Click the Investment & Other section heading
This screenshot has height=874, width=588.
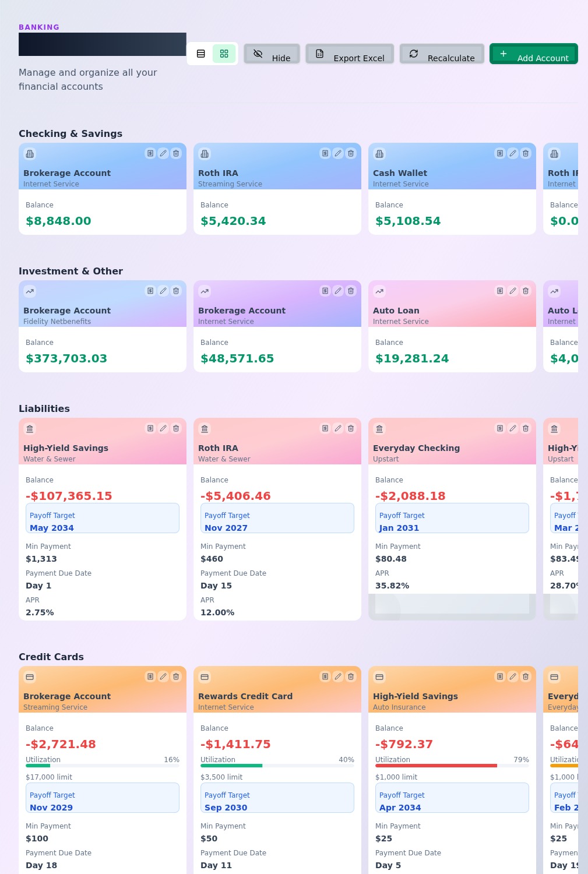[x=71, y=271]
